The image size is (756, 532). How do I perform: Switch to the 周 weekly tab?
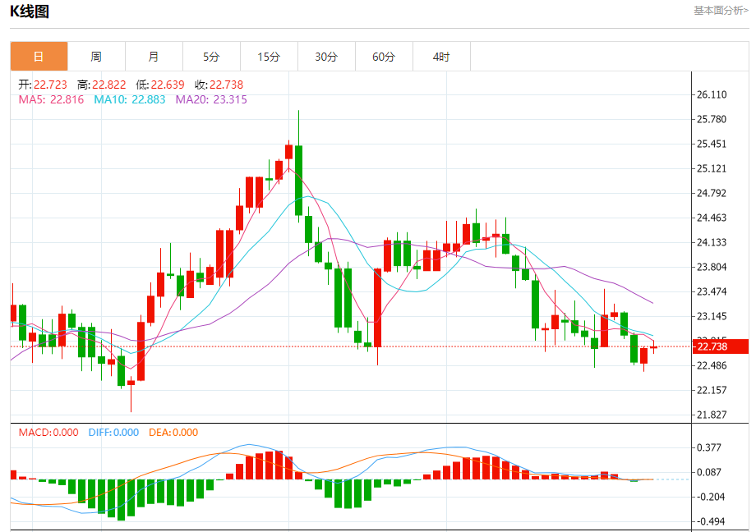96,57
